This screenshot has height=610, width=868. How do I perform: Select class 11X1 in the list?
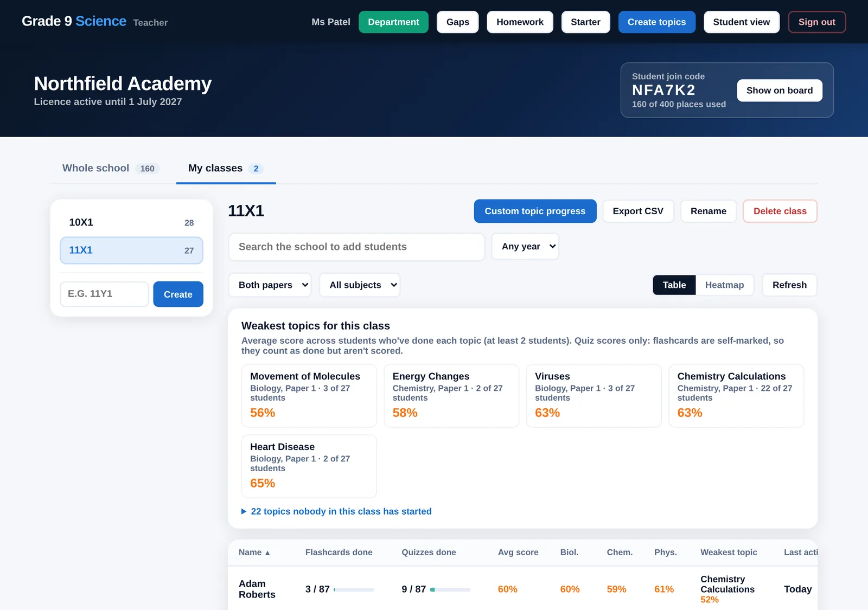point(131,251)
